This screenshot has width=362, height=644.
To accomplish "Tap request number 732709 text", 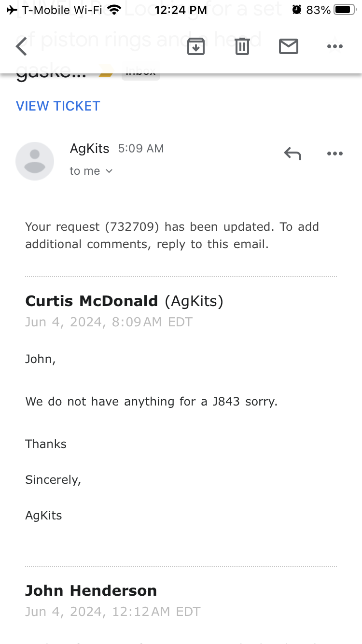I will click(135, 227).
